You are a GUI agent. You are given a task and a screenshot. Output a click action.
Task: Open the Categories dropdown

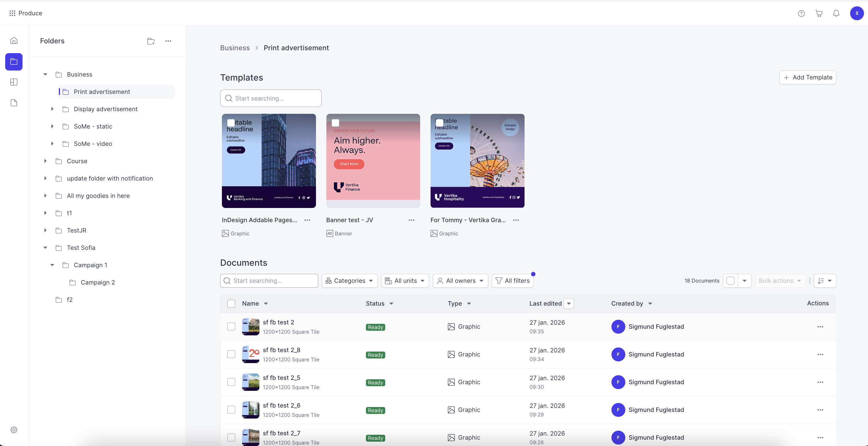pos(349,281)
